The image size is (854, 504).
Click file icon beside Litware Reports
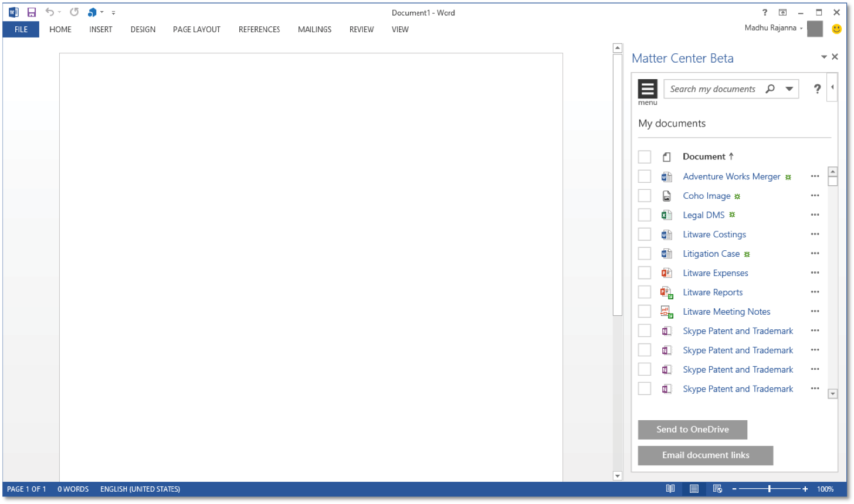[666, 292]
